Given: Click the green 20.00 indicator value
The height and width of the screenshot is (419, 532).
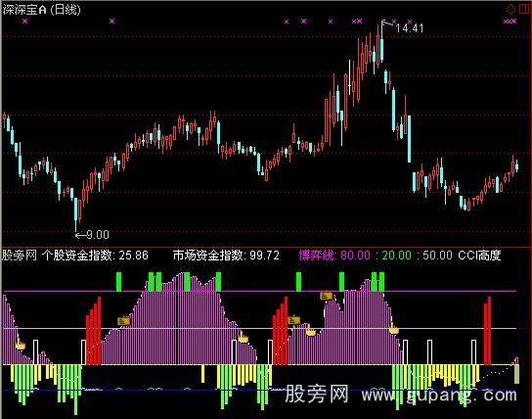Looking at the screenshot, I should click(x=397, y=256).
